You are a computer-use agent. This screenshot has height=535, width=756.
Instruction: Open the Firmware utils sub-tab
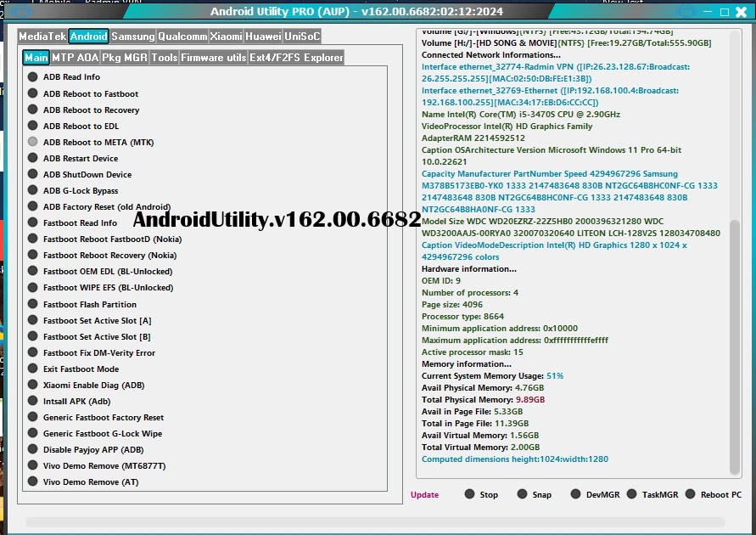[214, 58]
